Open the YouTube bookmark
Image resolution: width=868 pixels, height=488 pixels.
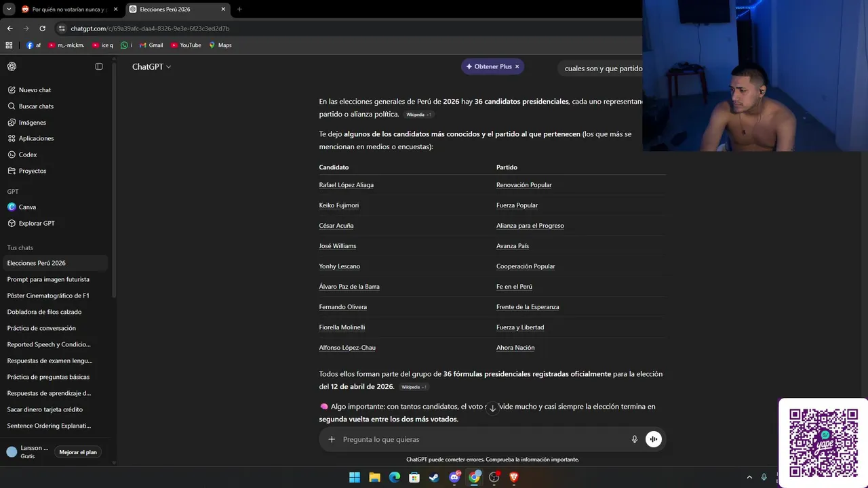point(186,45)
